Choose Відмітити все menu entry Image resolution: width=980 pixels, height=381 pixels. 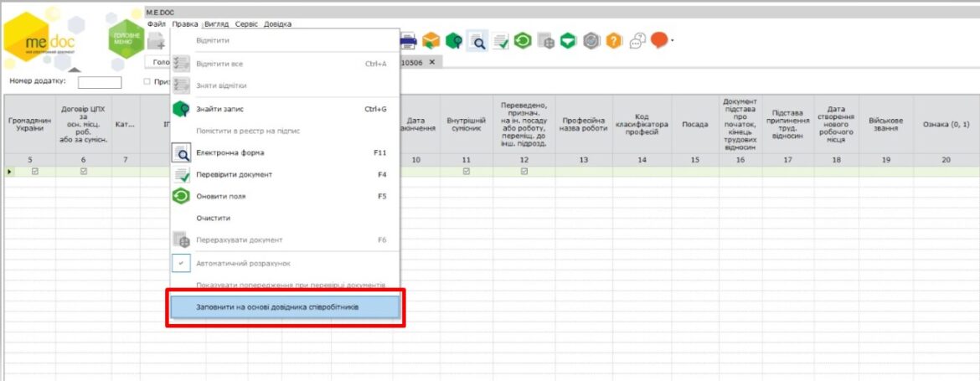pyautogui.click(x=285, y=64)
